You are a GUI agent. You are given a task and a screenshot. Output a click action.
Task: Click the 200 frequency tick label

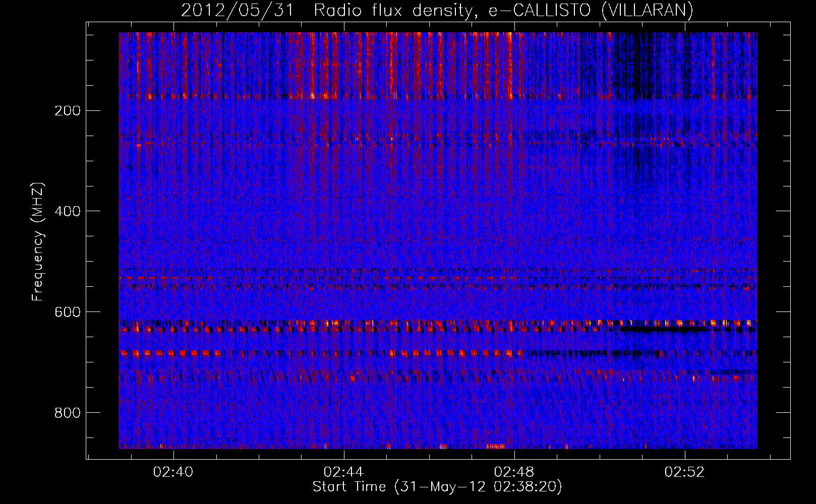coord(68,111)
